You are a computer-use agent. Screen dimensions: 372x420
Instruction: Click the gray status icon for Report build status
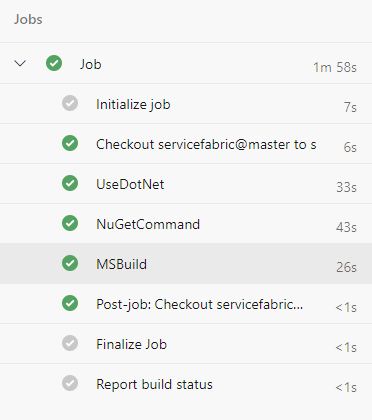pyautogui.click(x=70, y=383)
